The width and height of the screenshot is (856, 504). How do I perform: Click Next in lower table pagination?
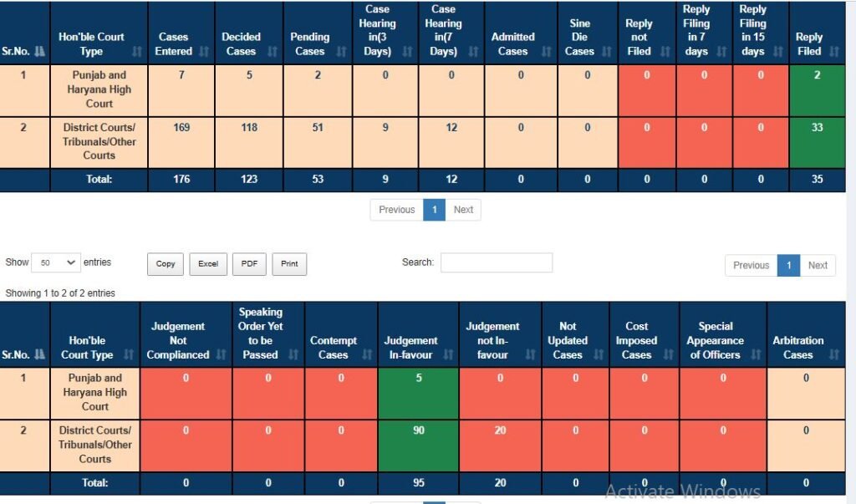pos(818,265)
